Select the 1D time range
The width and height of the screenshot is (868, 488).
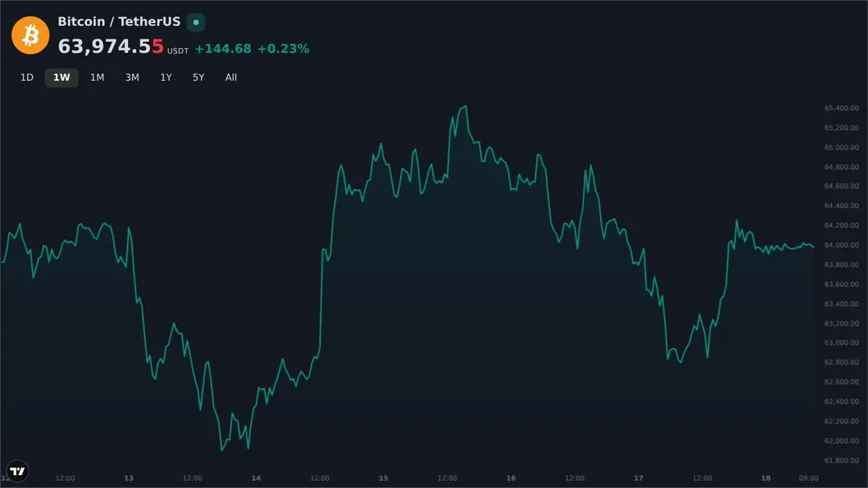(x=27, y=77)
